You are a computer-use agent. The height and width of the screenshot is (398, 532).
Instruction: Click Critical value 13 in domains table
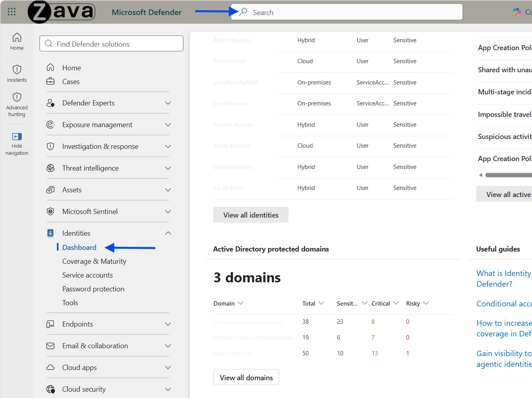pyautogui.click(x=375, y=353)
